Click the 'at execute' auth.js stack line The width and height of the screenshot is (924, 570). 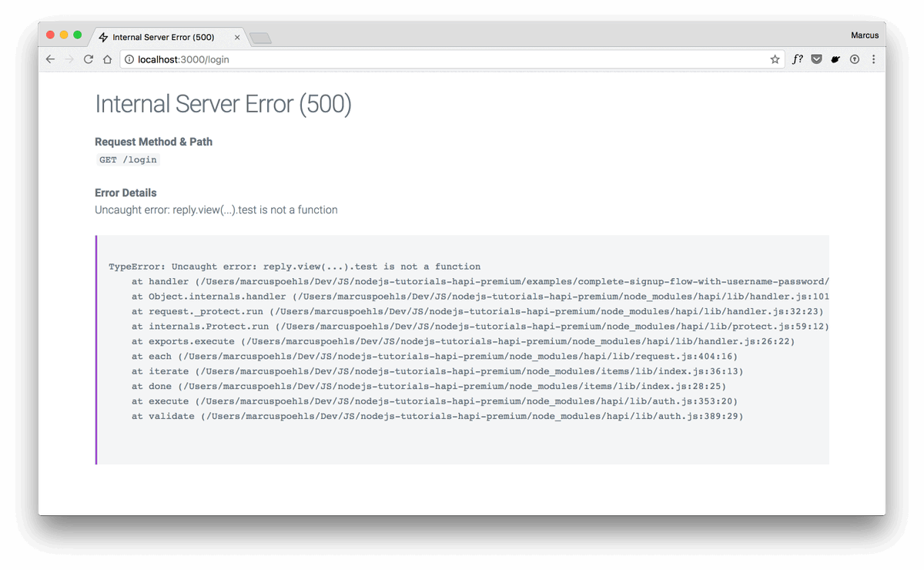click(x=434, y=401)
